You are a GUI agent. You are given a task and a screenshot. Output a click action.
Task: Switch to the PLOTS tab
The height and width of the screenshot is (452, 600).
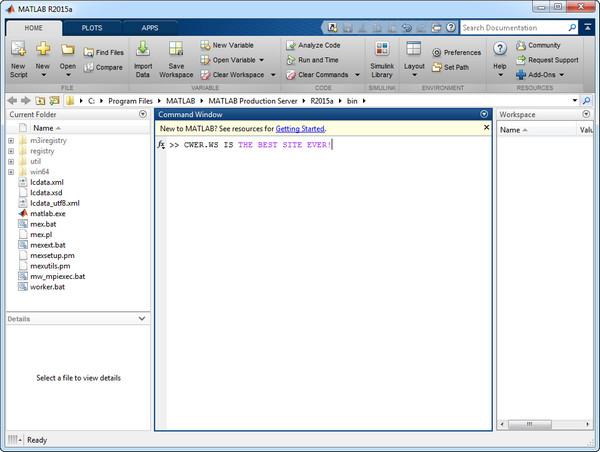pyautogui.click(x=91, y=29)
